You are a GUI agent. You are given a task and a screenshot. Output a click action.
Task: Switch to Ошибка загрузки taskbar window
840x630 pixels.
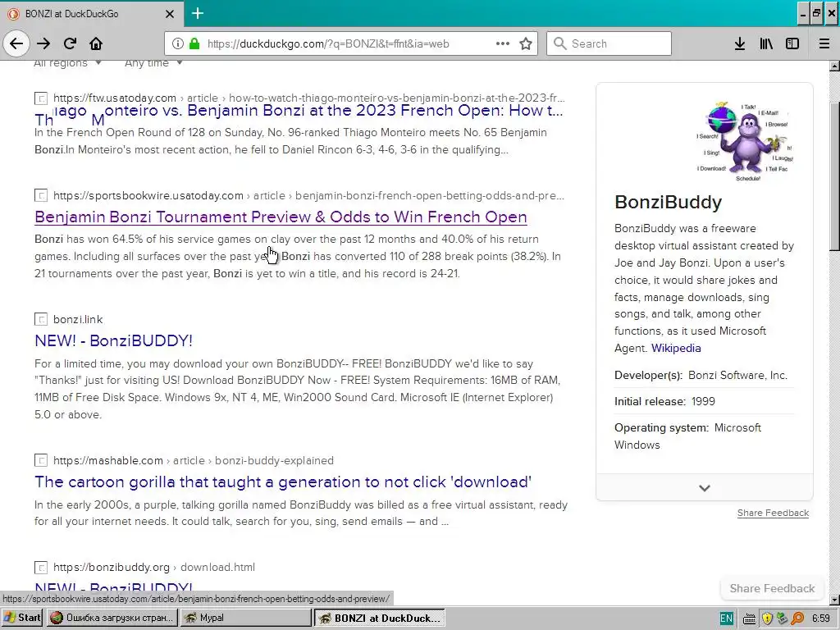(112, 618)
